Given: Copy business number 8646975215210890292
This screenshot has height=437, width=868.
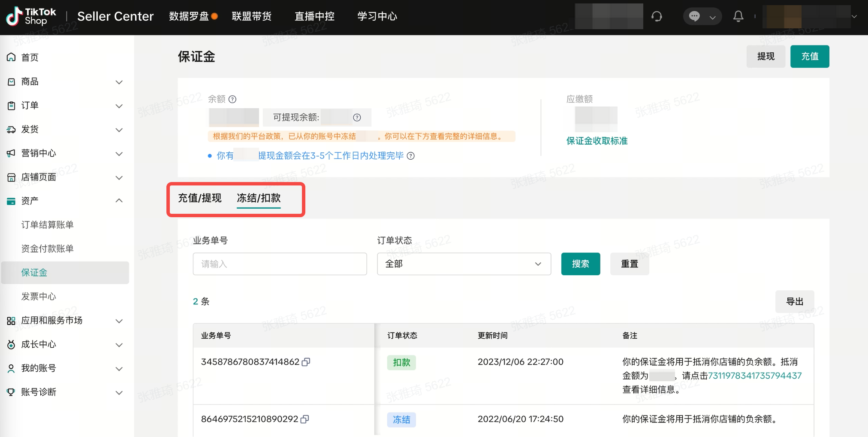Looking at the screenshot, I should 305,419.
